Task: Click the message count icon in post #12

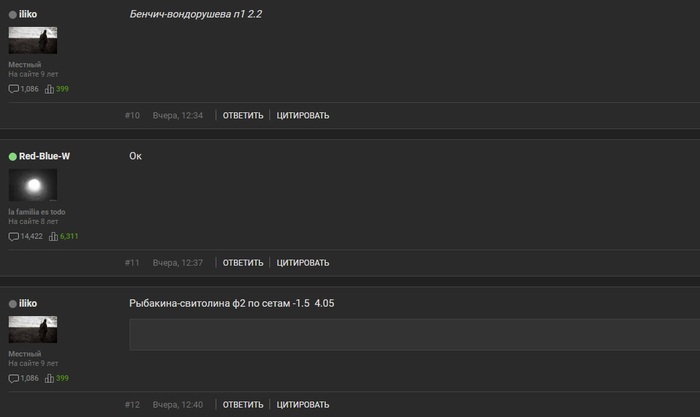Action: click(x=13, y=378)
